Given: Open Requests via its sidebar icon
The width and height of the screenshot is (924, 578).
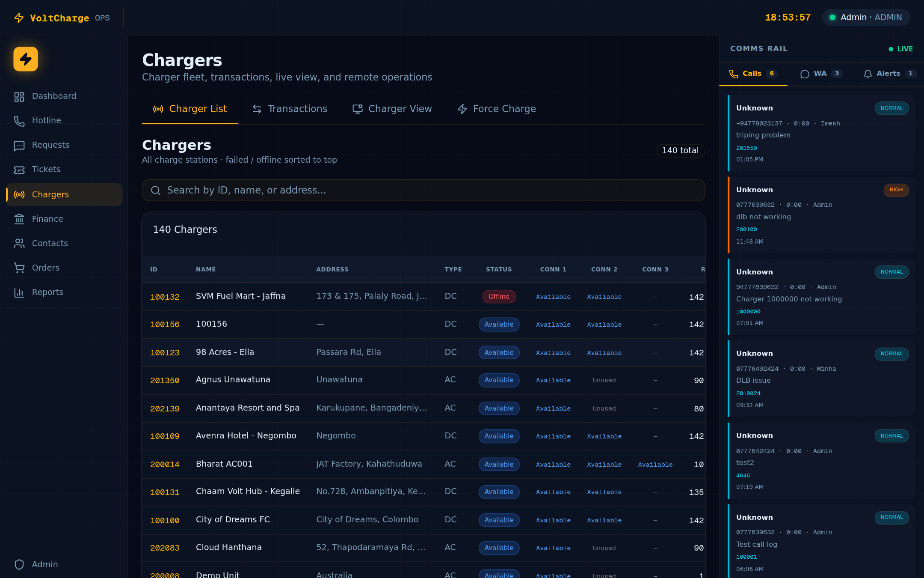Looking at the screenshot, I should point(19,146).
